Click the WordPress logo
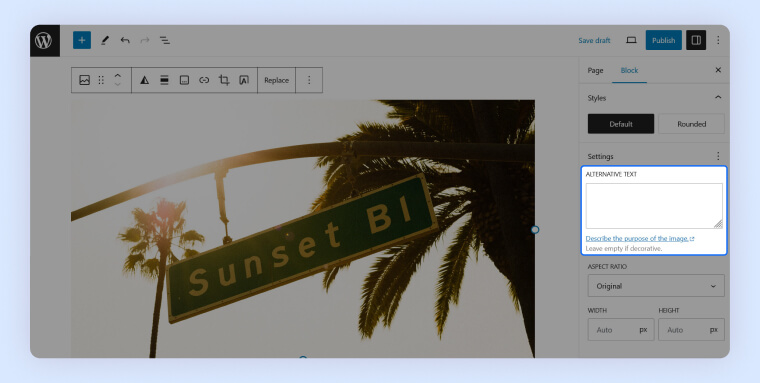The image size is (760, 383). [44, 40]
